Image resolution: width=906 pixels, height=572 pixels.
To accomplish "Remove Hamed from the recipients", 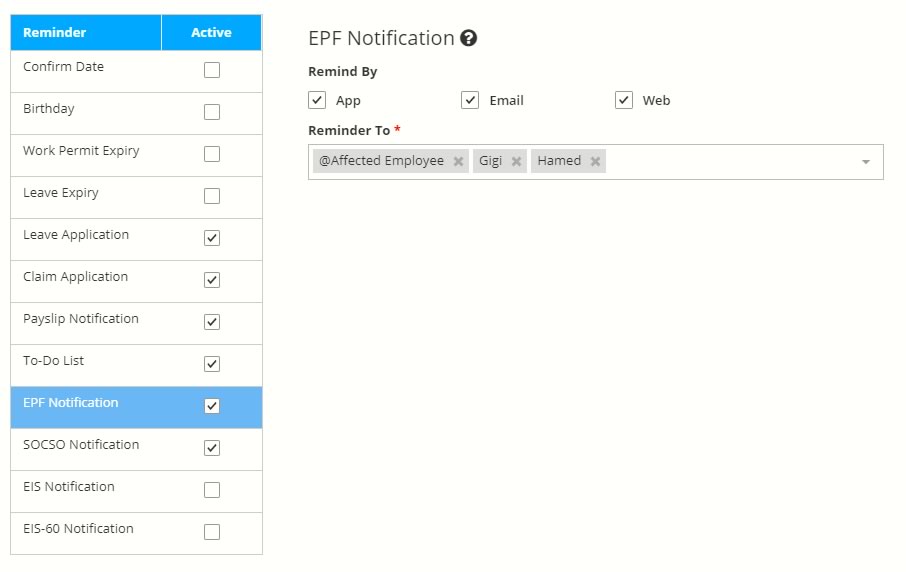I will pyautogui.click(x=595, y=162).
